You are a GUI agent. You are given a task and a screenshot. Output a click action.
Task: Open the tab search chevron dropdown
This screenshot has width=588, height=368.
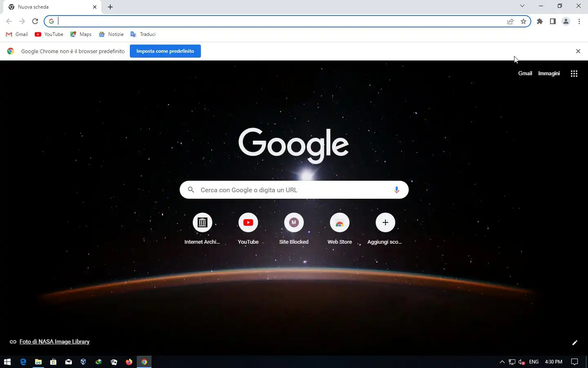click(522, 6)
